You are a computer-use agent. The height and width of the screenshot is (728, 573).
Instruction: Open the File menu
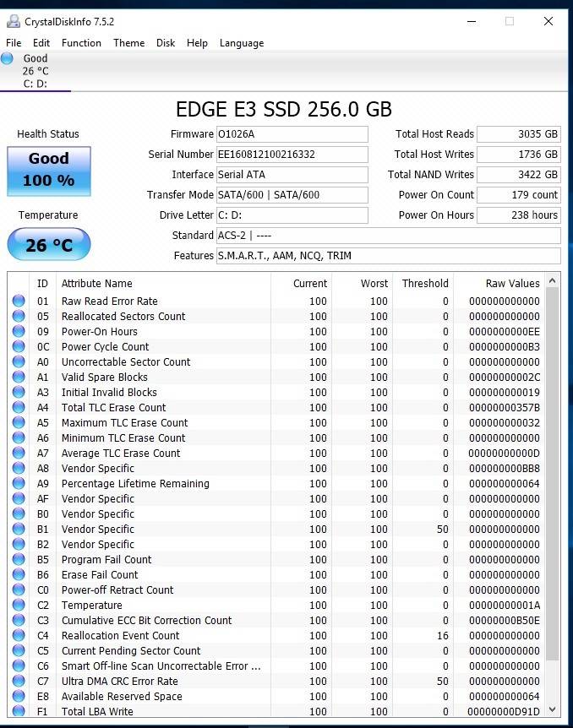click(14, 43)
